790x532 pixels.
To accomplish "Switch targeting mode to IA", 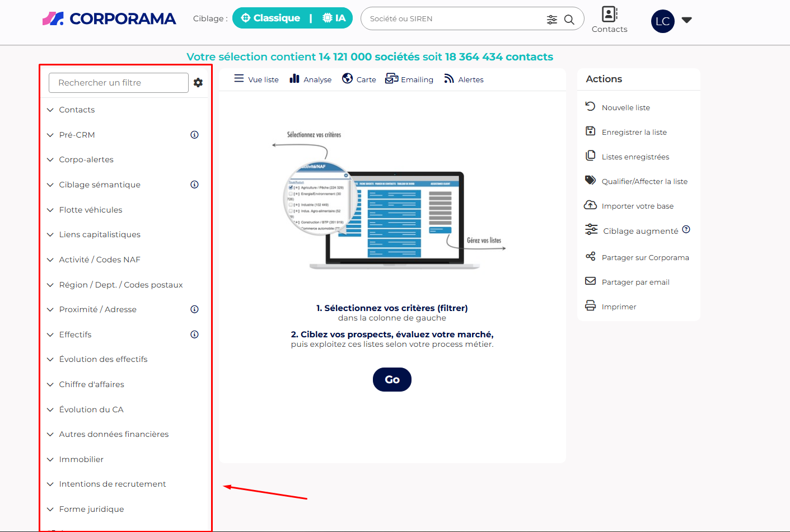I will point(334,18).
